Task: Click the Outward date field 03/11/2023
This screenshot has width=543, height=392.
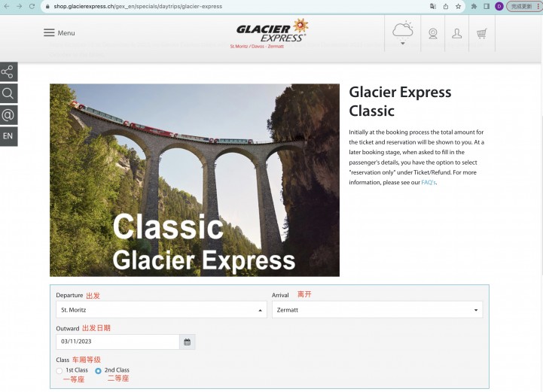Action: pyautogui.click(x=117, y=342)
